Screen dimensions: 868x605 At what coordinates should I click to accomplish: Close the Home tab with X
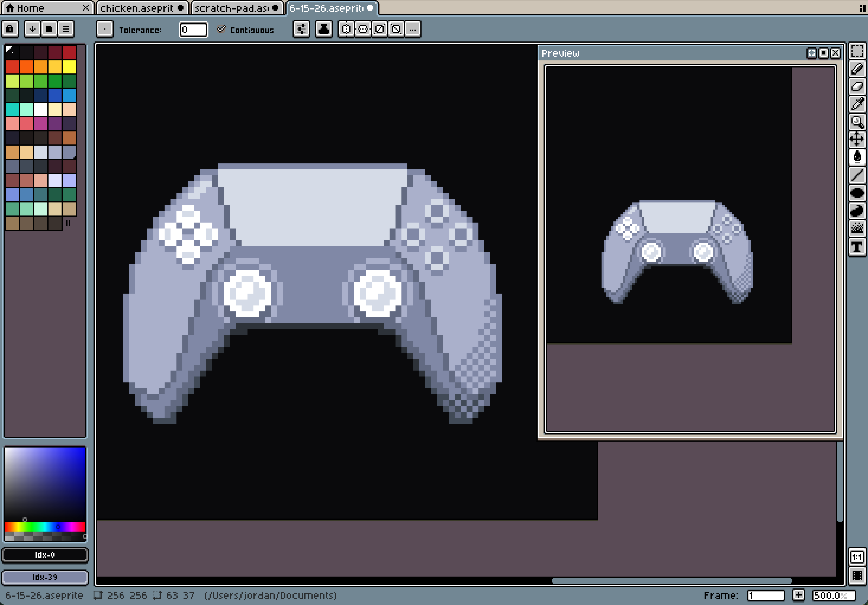pos(86,8)
